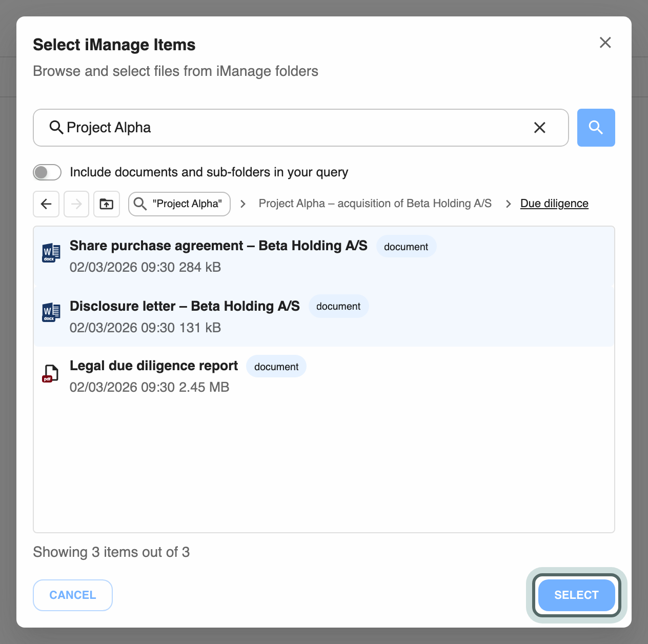Screen dimensions: 648x644
Task: Click 02/03/2026 09:30 2.45 MB details text
Action: pos(149,387)
